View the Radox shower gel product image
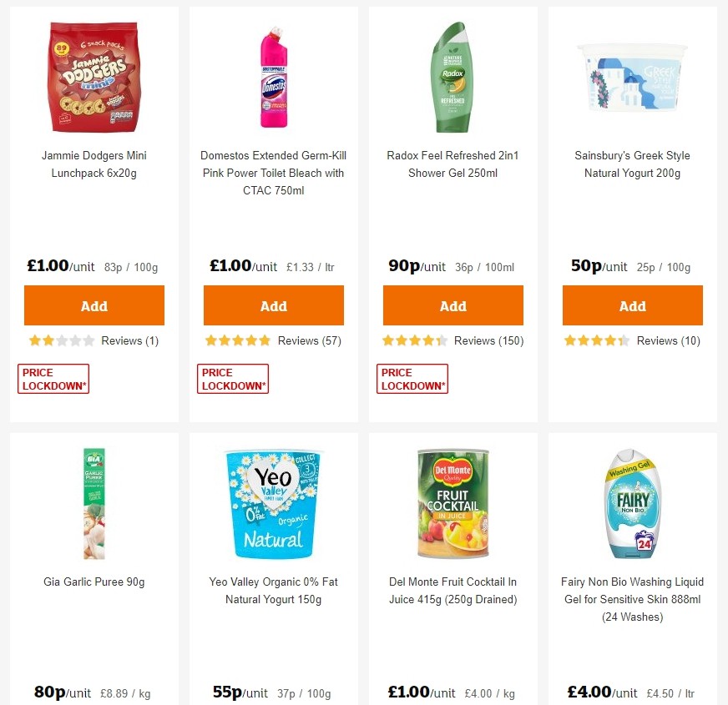This screenshot has width=728, height=705. pos(452,77)
